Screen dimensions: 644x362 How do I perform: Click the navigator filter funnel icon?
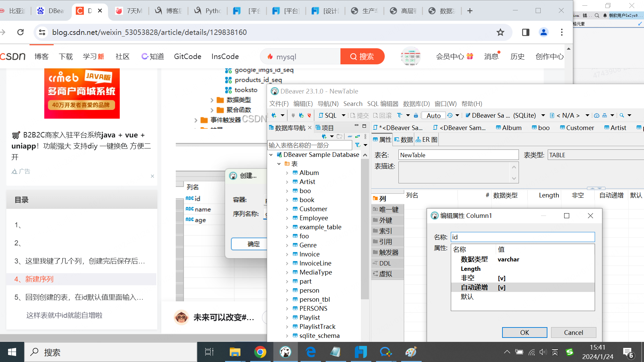pyautogui.click(x=358, y=145)
